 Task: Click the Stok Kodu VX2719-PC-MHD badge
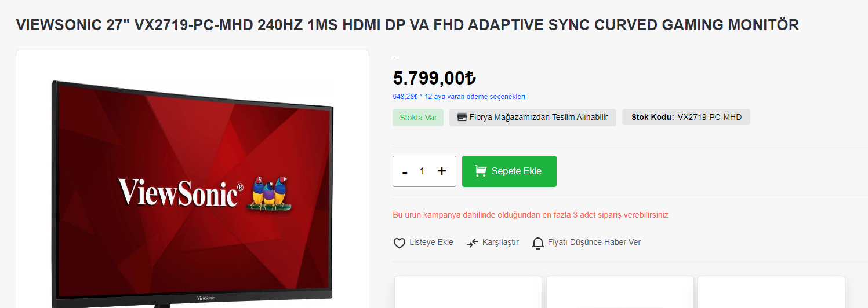coord(686,118)
